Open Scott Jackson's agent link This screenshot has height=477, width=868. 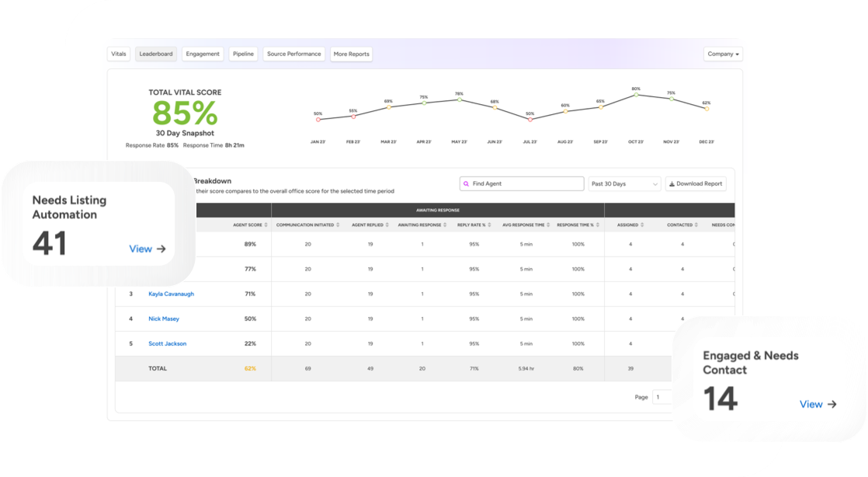(x=167, y=343)
